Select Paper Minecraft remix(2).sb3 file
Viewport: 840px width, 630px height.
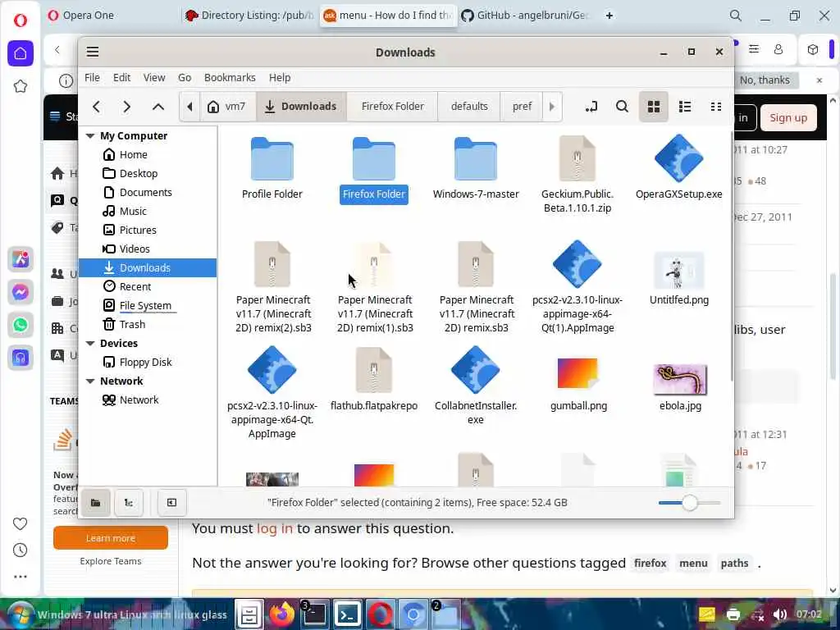point(272,265)
